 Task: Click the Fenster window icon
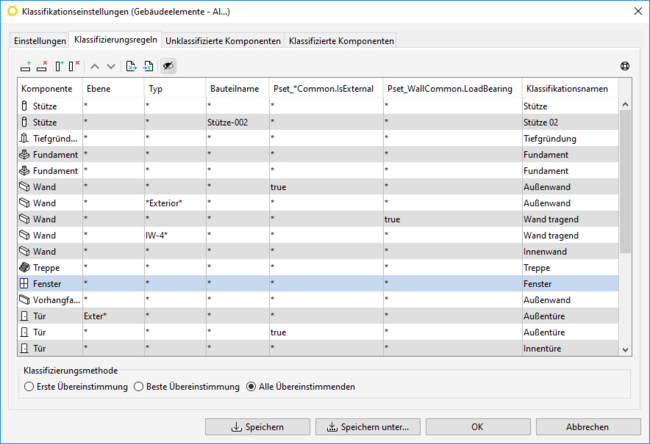click(24, 284)
